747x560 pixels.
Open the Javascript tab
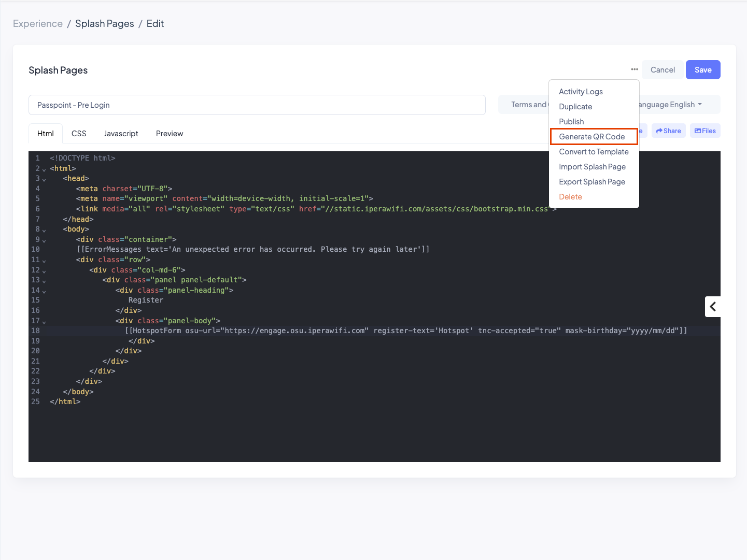coord(121,134)
